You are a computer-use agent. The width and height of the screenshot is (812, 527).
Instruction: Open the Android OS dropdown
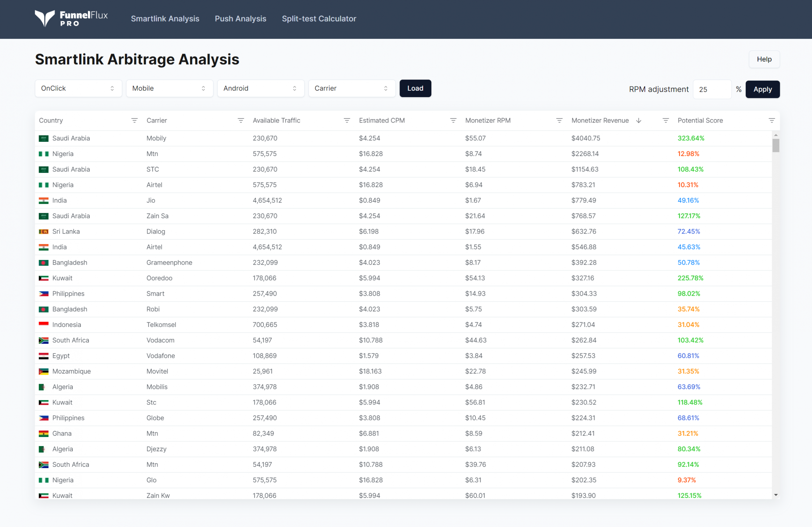pyautogui.click(x=261, y=88)
